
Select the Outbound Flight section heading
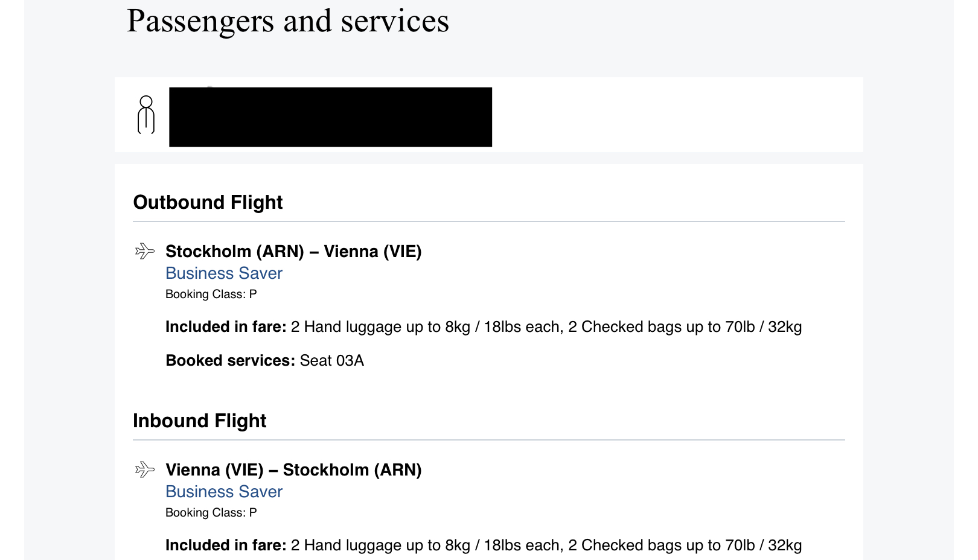pyautogui.click(x=208, y=202)
